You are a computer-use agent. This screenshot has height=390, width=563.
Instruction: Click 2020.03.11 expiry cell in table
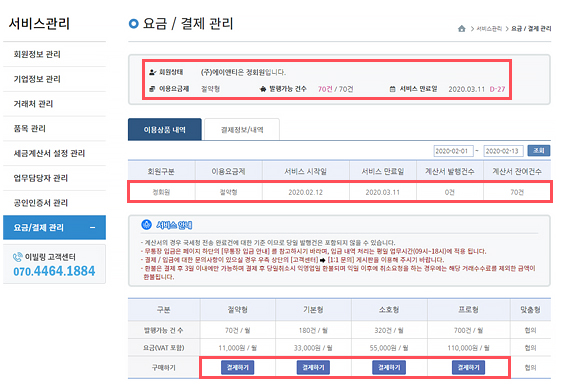[383, 192]
